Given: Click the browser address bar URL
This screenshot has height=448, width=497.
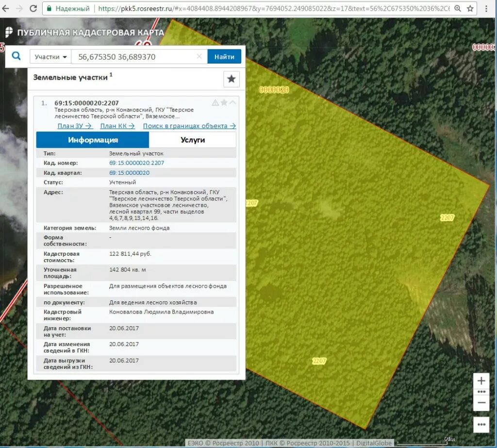Looking at the screenshot, I should coord(274,9).
